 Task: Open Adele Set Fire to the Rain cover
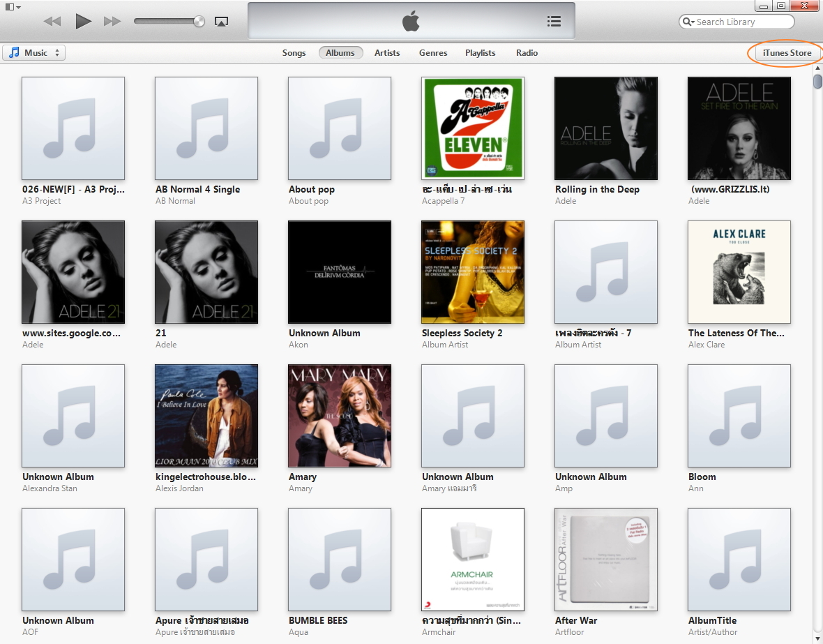click(739, 128)
